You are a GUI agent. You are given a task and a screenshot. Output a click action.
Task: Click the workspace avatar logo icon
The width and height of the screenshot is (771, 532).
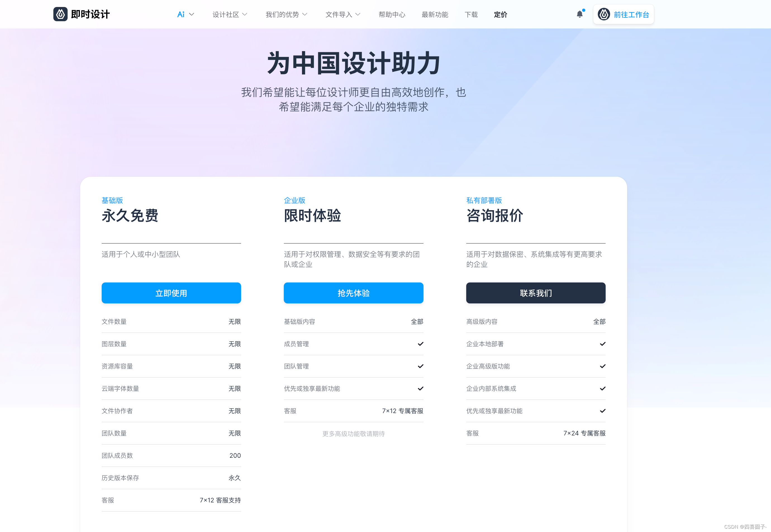coord(603,14)
